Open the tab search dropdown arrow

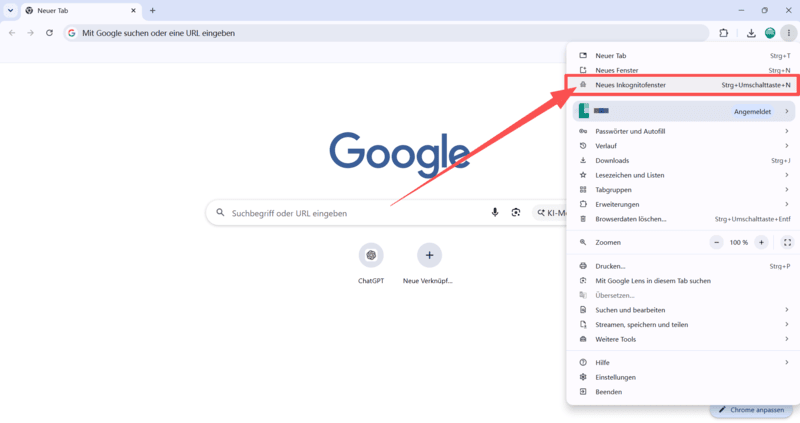point(10,10)
